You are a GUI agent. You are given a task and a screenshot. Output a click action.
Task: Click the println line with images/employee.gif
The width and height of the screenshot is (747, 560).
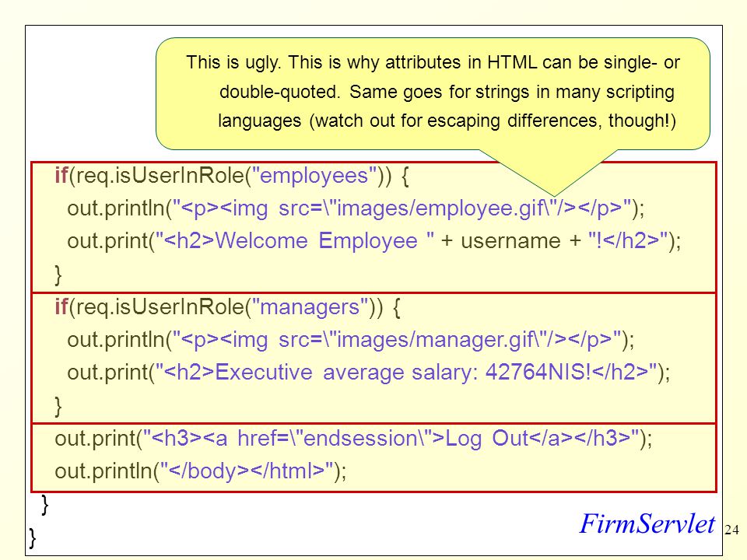pos(356,208)
